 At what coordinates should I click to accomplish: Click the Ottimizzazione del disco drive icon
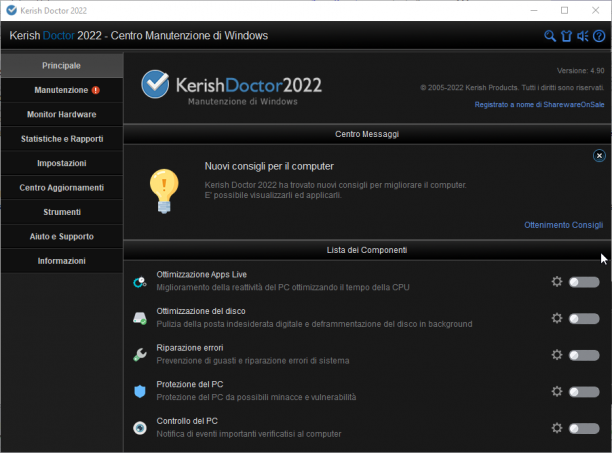(140, 318)
